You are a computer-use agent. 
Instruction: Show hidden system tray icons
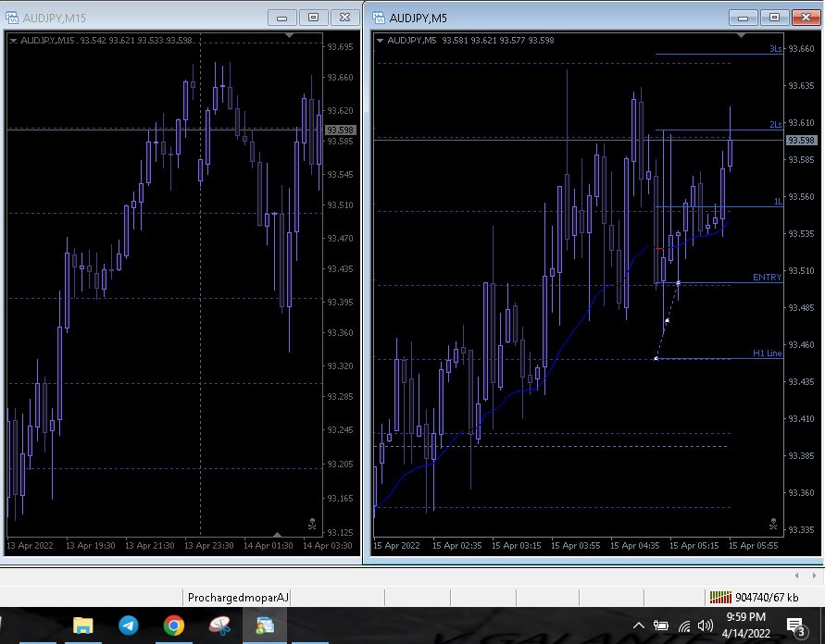tap(639, 626)
